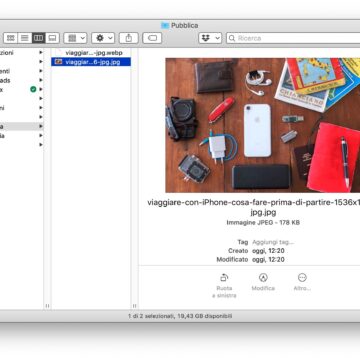Expand the folder ending in 'ads'
This screenshot has width=360, height=360.
coord(41,80)
